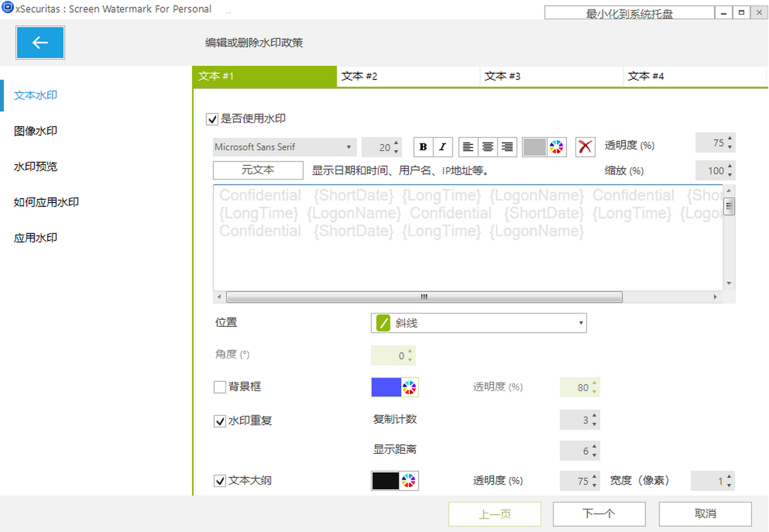Switch to the 文本 #3 tab
769x532 pixels.
(x=551, y=76)
